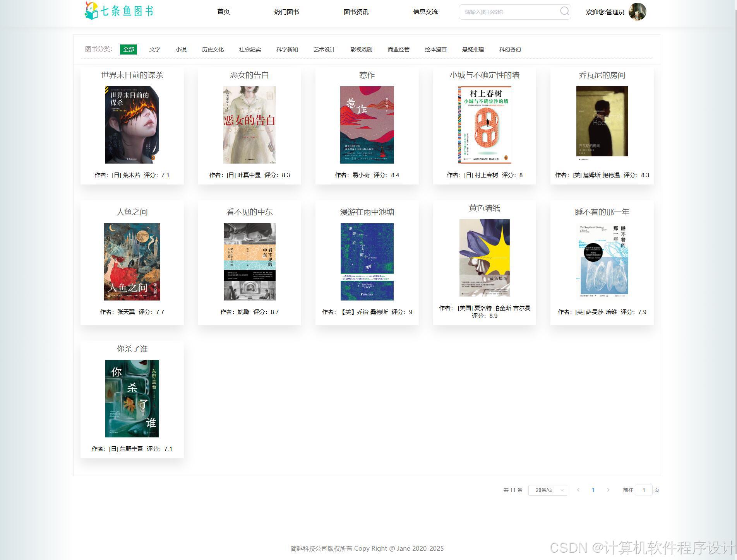The image size is (737, 560).
Task: Click the title 看不见的中东
Action: tap(249, 212)
